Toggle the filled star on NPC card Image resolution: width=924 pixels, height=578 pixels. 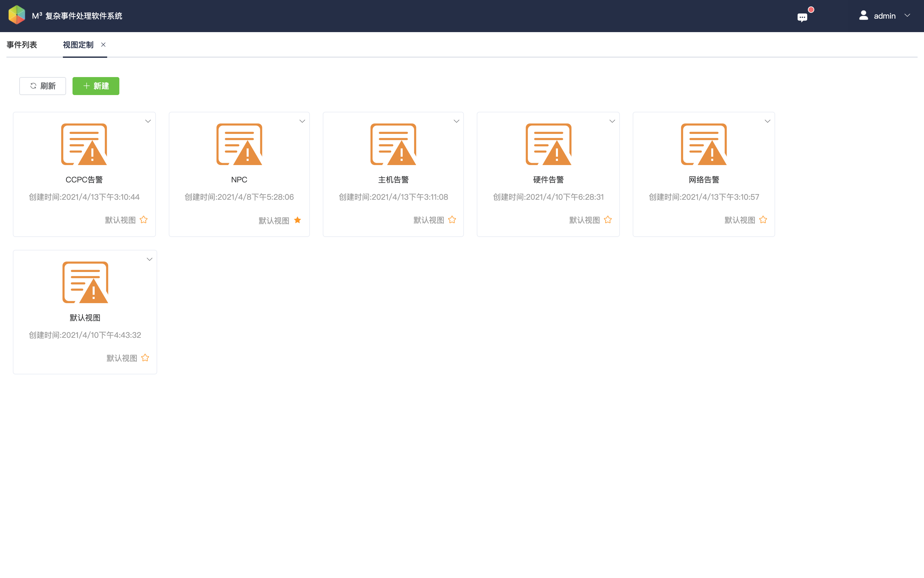point(297,220)
